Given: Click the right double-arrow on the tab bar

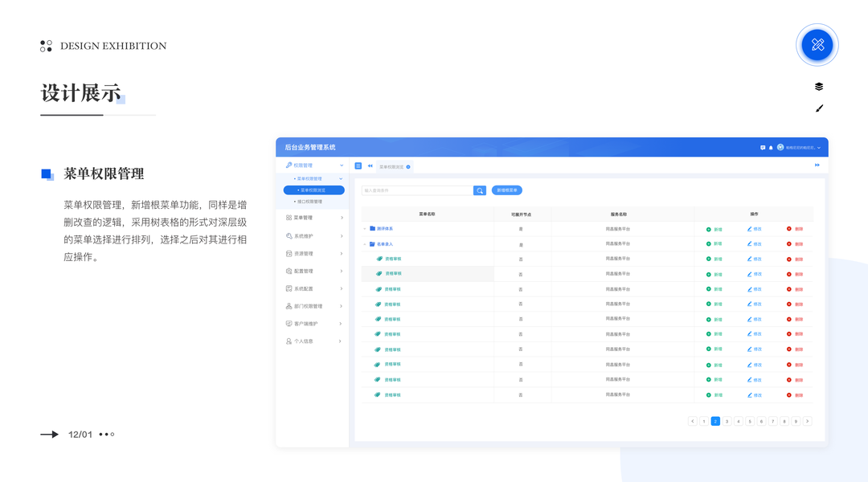Looking at the screenshot, I should point(817,165).
